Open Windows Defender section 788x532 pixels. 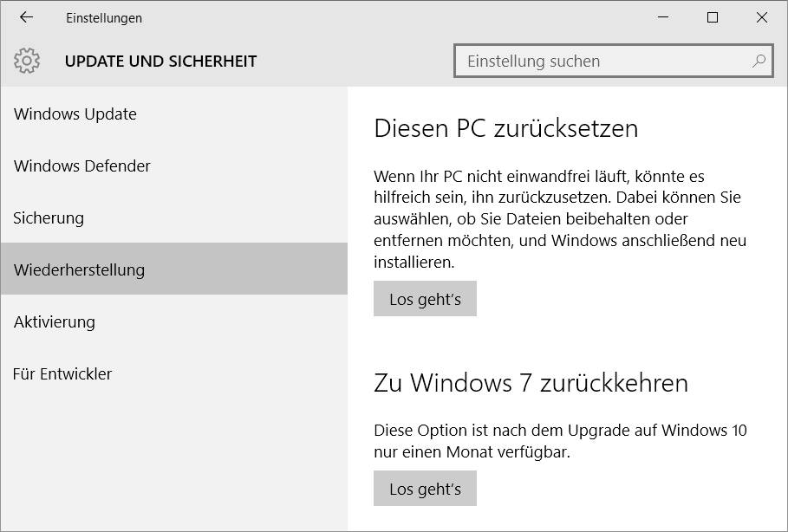click(x=81, y=165)
